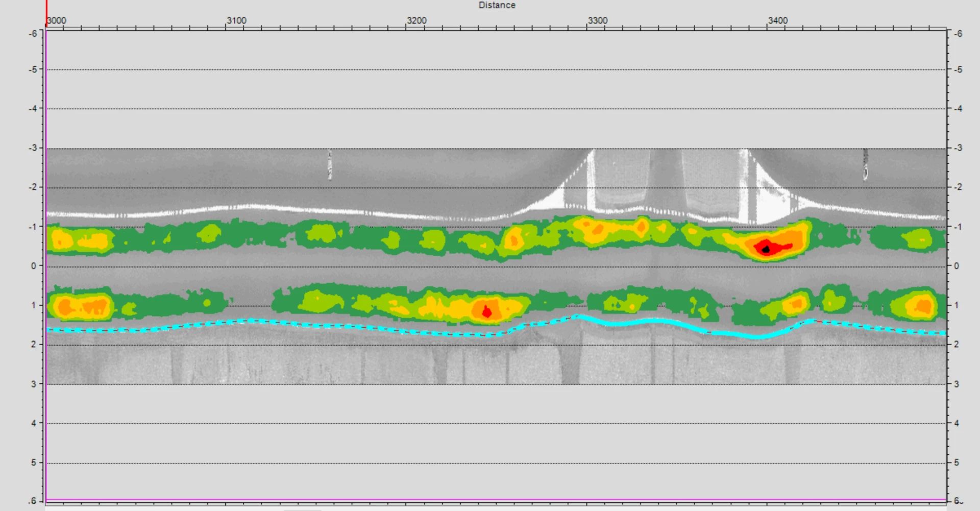Click the solid cyan curve segment
Screen dimensions: 980x511
[664, 322]
